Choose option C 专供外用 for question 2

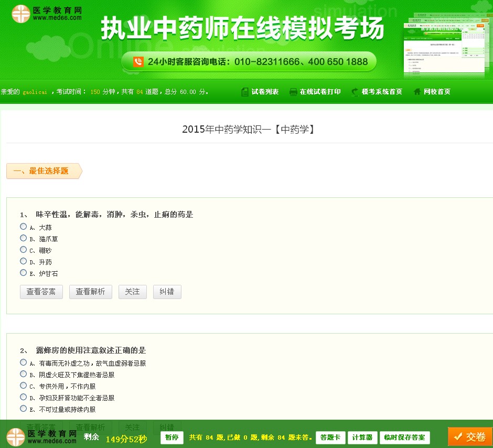pos(23,385)
